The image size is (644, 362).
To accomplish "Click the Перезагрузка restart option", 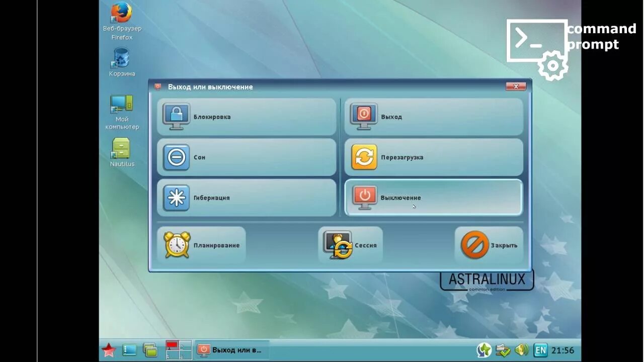I will [x=434, y=157].
